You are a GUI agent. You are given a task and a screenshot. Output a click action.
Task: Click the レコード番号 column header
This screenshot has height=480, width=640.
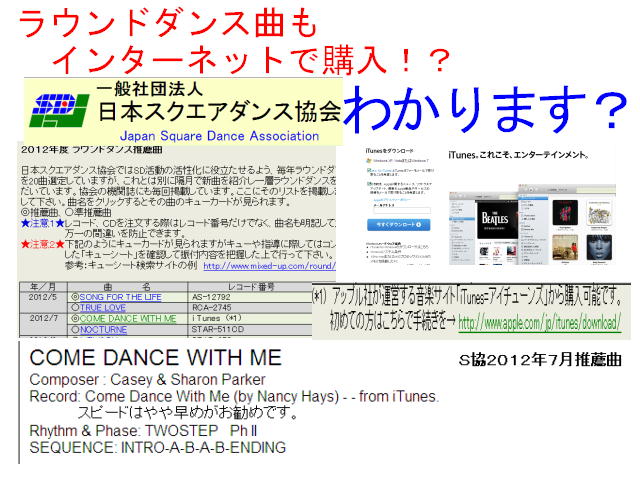pos(251,287)
